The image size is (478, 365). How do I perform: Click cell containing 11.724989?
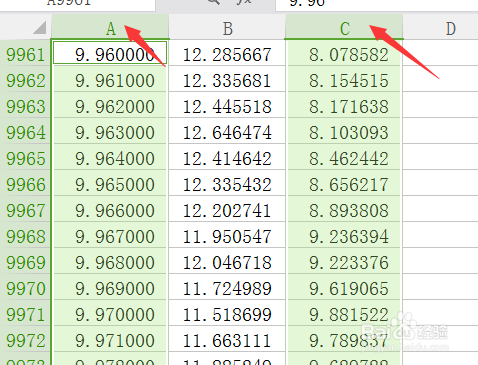click(227, 287)
